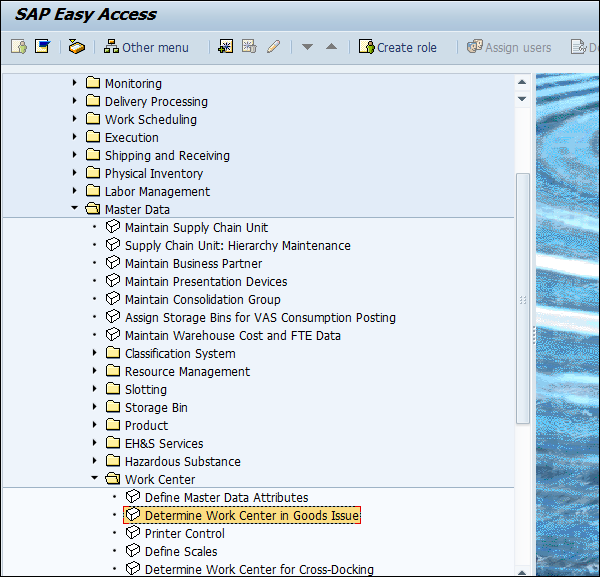Select Determine Work Center in Goods Issue

(251, 515)
